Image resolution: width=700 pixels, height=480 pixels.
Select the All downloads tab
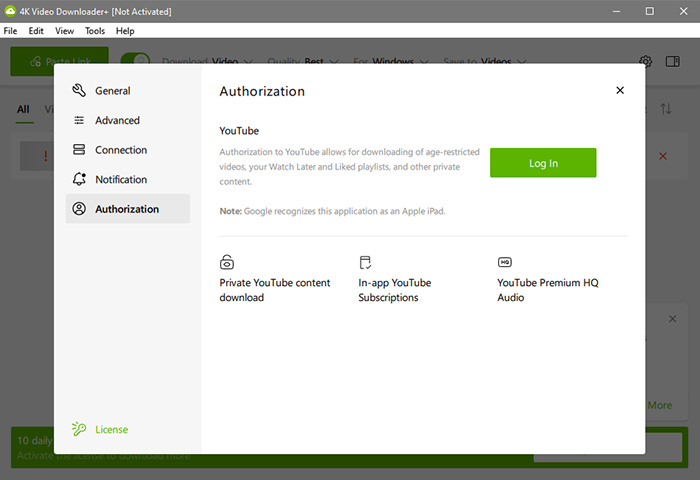(23, 109)
